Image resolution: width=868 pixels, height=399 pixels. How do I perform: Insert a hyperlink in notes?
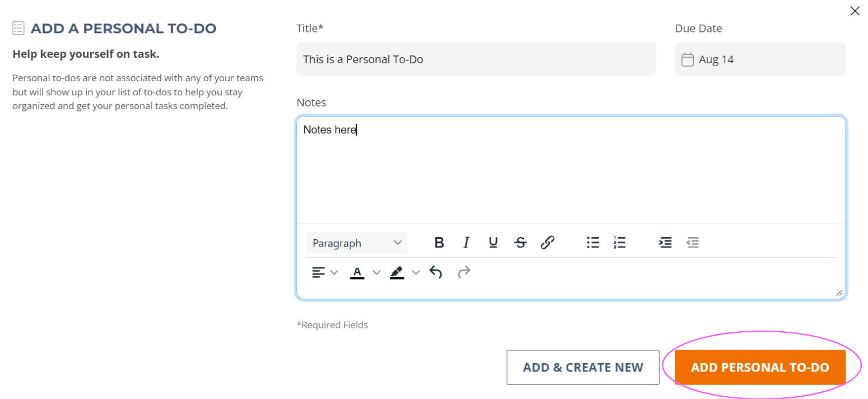(547, 243)
